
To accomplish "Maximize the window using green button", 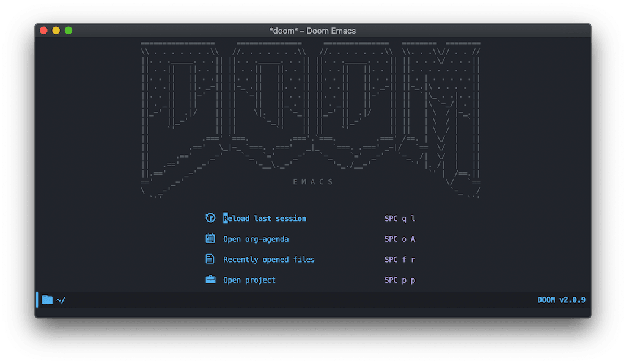I will click(68, 31).
